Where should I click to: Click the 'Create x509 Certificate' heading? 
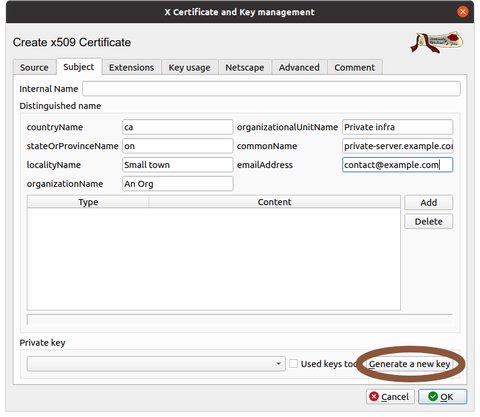pyautogui.click(x=72, y=42)
